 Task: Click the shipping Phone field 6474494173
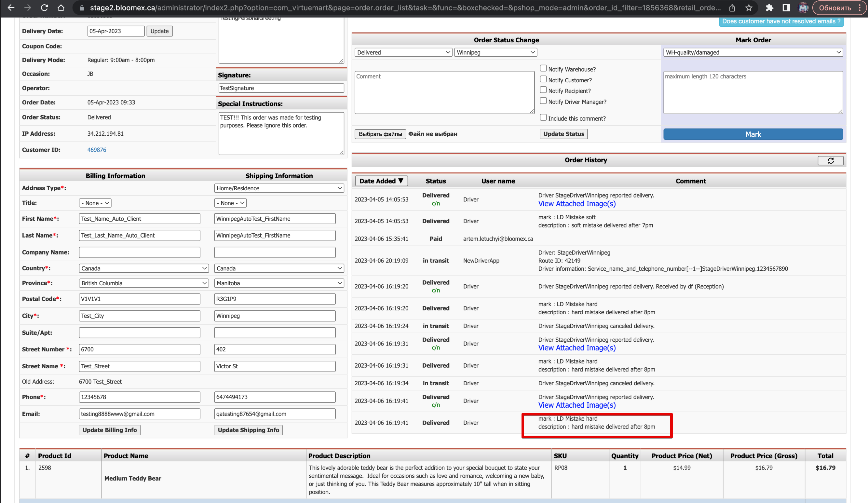(x=275, y=397)
